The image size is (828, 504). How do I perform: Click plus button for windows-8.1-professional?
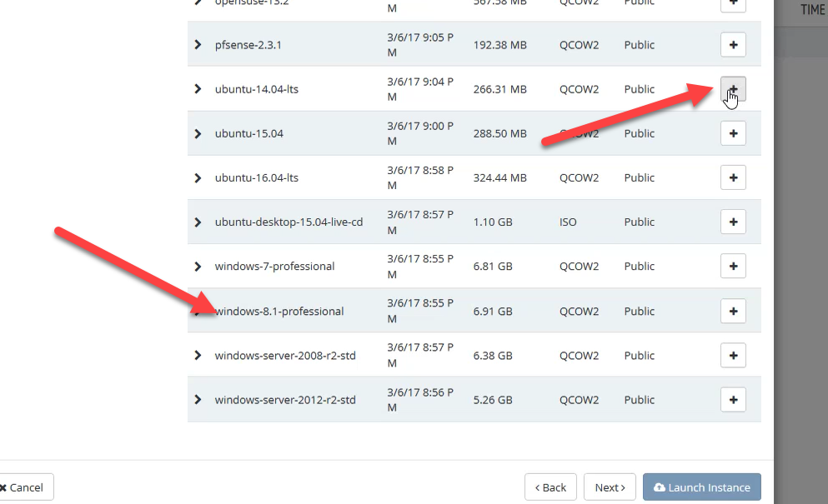pyautogui.click(x=733, y=311)
